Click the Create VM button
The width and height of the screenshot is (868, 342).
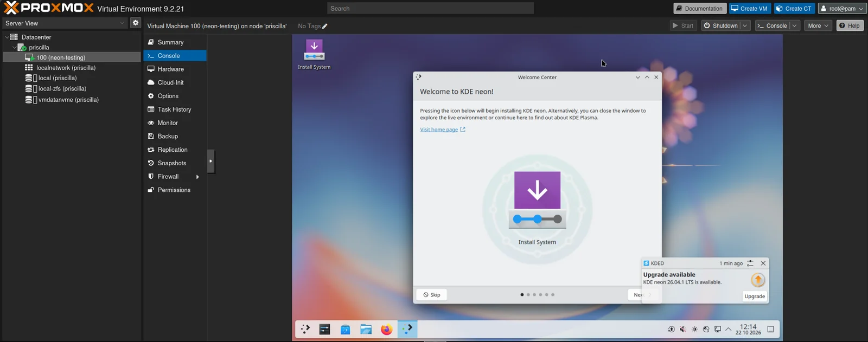point(750,9)
